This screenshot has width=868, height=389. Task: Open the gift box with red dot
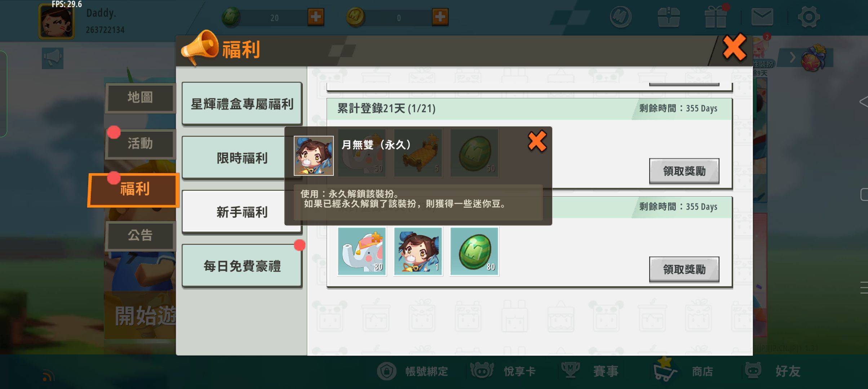coord(716,17)
